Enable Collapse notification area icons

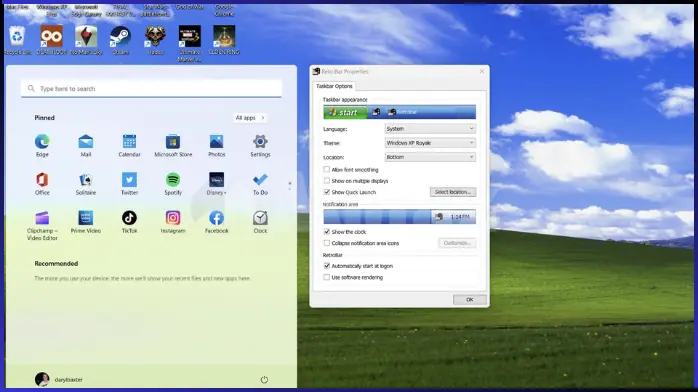click(x=327, y=243)
